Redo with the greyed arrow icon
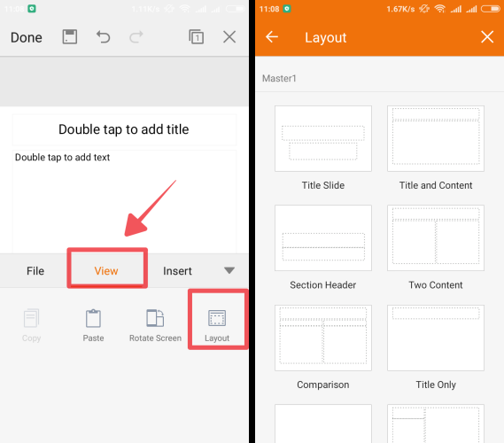 pyautogui.click(x=136, y=37)
